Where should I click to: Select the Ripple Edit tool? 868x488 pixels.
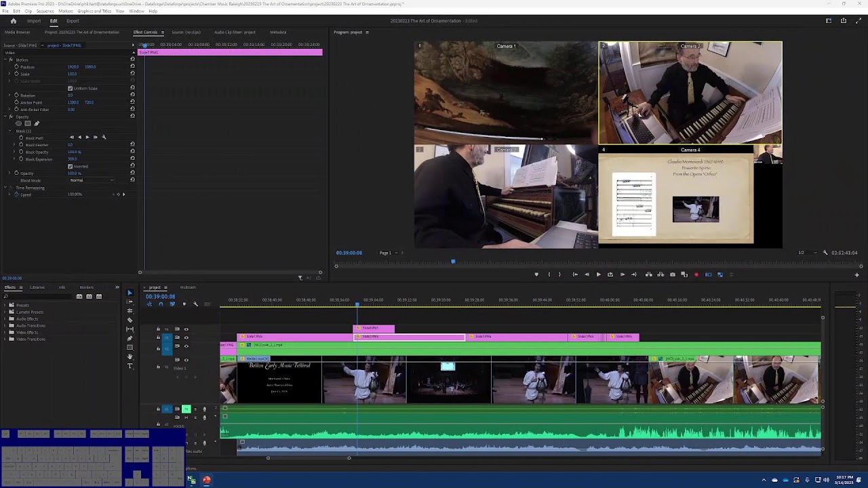click(130, 311)
